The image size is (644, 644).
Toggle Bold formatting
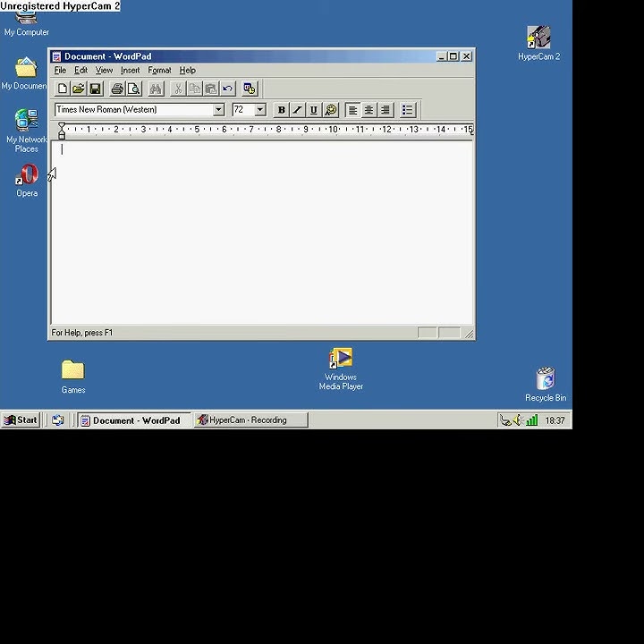pos(282,110)
